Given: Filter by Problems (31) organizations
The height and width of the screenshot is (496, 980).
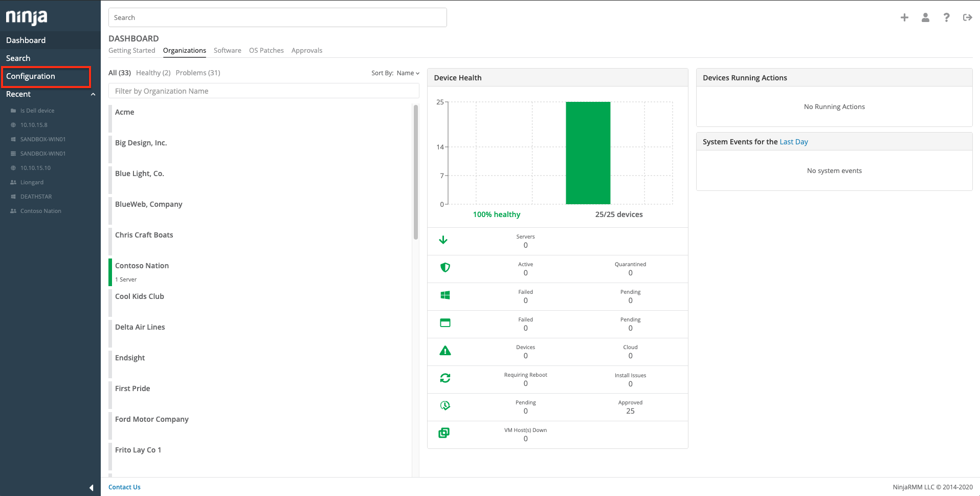Looking at the screenshot, I should pyautogui.click(x=198, y=73).
